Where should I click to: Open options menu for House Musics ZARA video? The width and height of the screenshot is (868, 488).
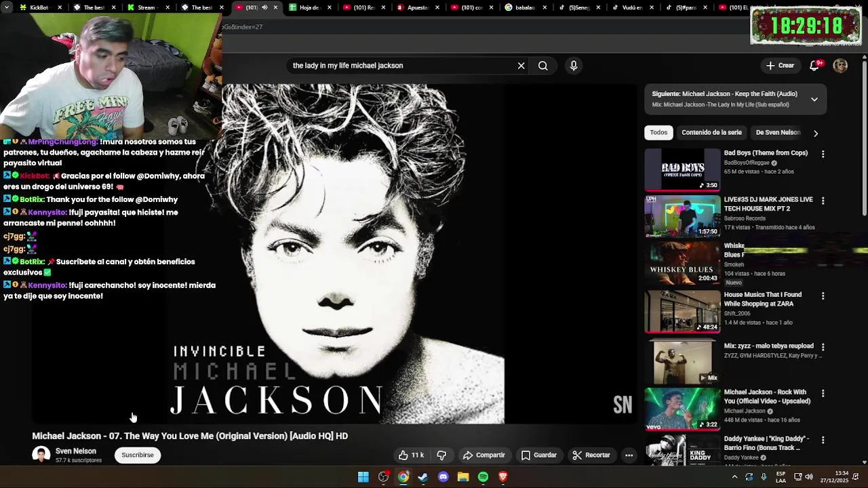click(x=823, y=296)
